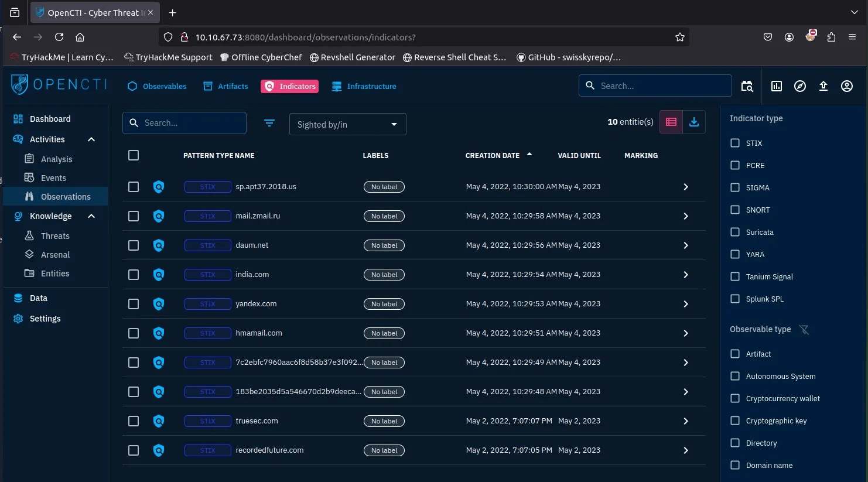The image size is (868, 482).
Task: Open the user profile icon
Action: 847,86
